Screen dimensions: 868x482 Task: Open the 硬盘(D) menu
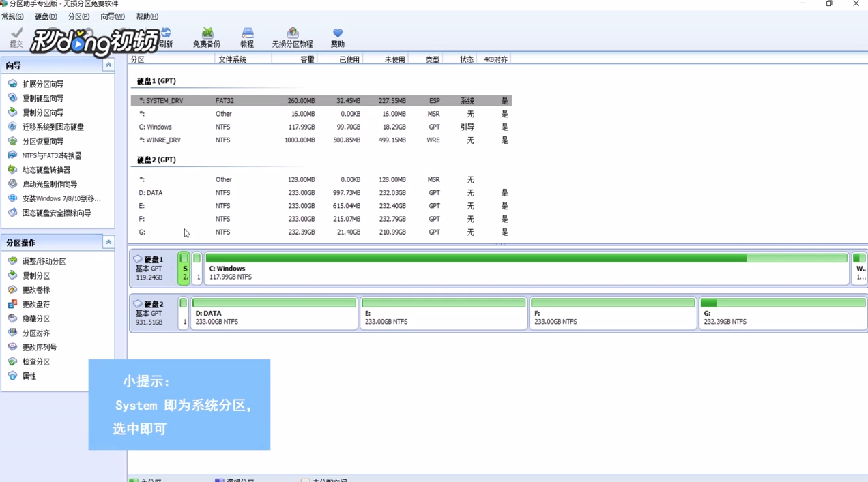[46, 16]
